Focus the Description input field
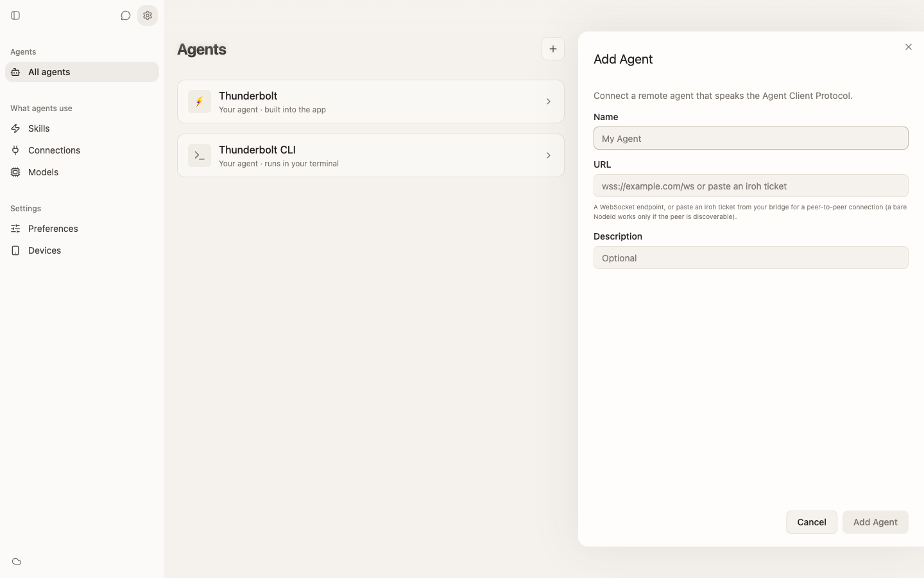This screenshot has height=578, width=924. (x=751, y=258)
